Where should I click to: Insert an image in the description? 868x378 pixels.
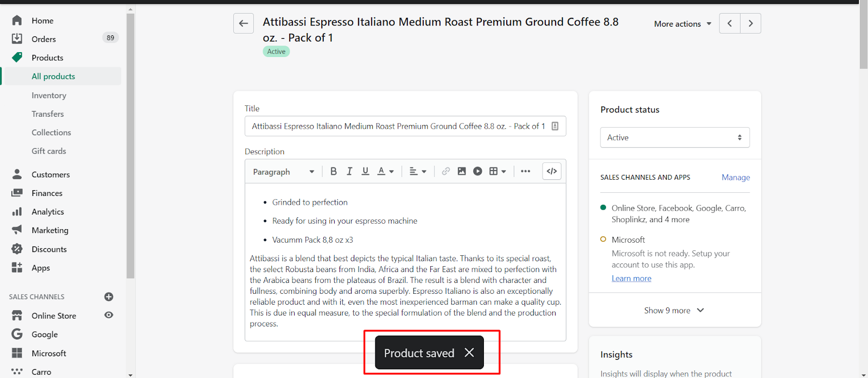(x=462, y=171)
